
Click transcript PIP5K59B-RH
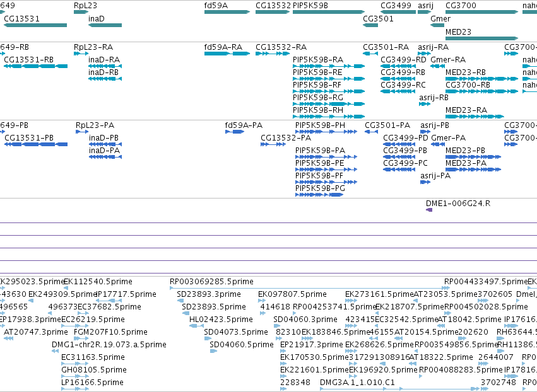click(x=329, y=117)
